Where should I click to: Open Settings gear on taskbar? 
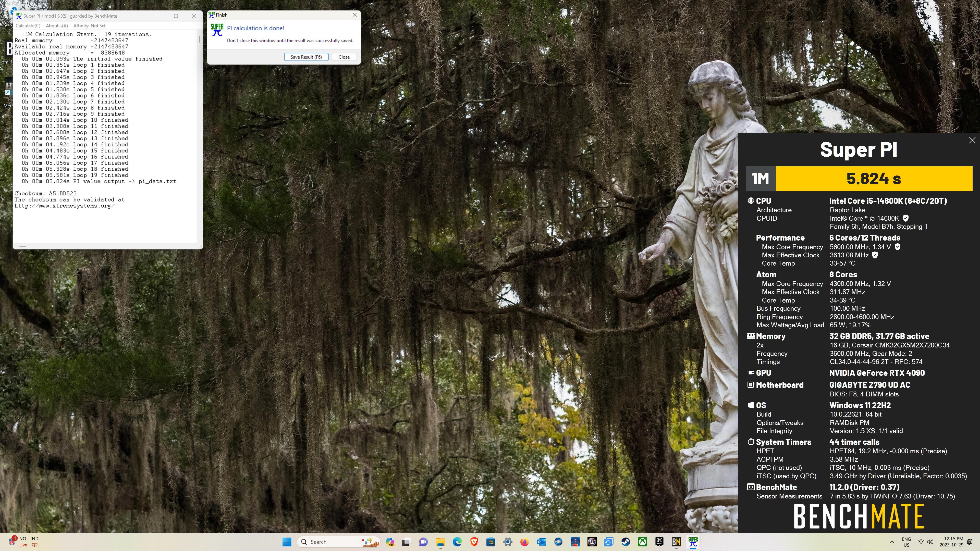point(508,542)
